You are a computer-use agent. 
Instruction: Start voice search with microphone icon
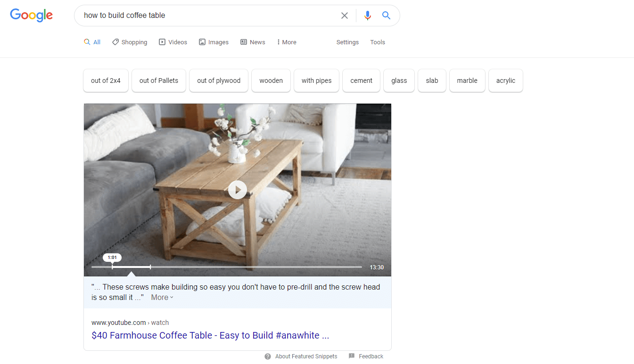(368, 16)
